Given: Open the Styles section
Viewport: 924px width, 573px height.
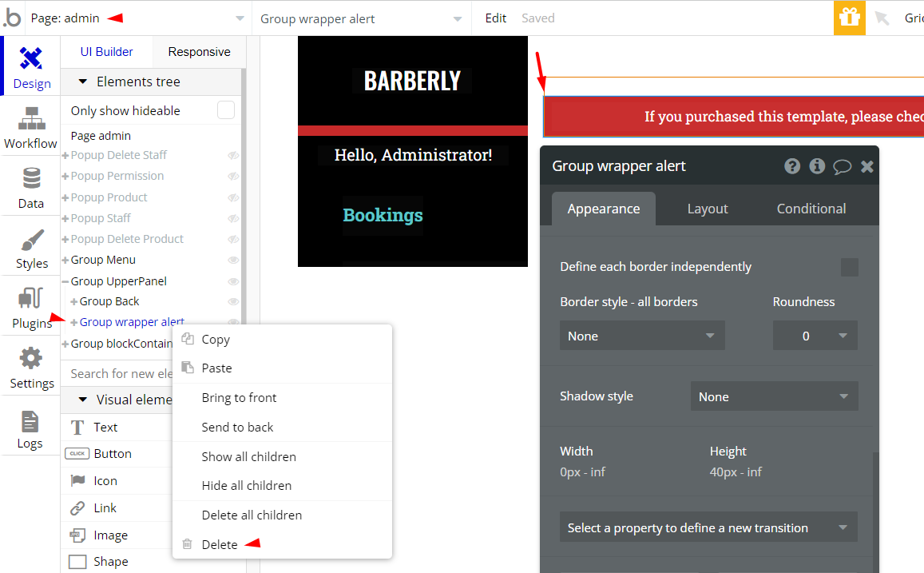Looking at the screenshot, I should pyautogui.click(x=31, y=248).
